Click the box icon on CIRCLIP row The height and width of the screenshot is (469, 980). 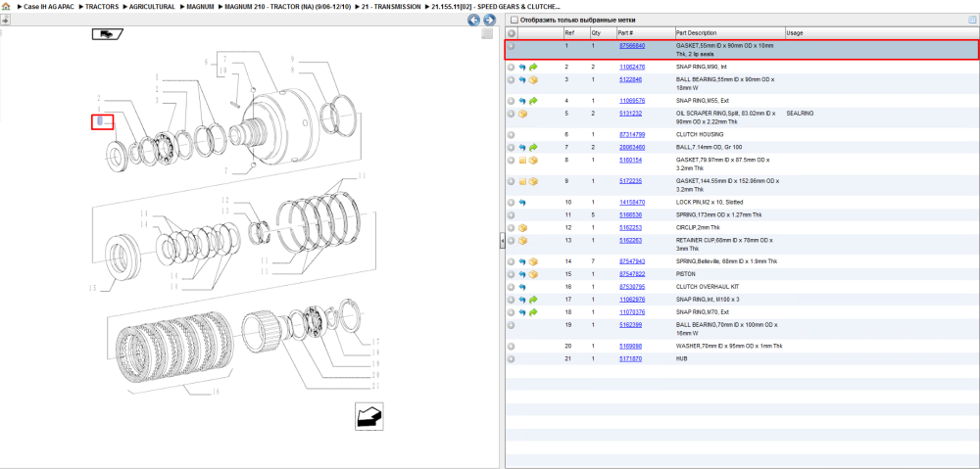pos(522,228)
